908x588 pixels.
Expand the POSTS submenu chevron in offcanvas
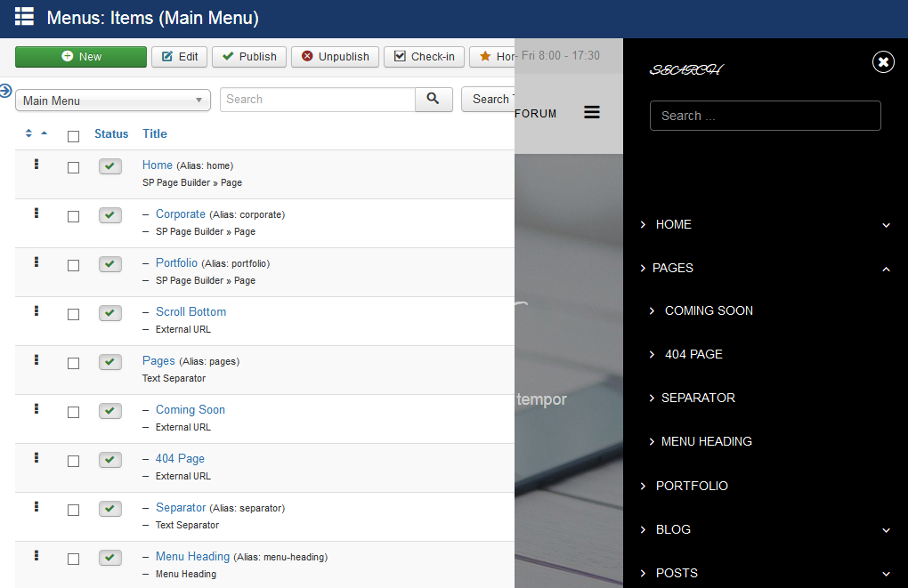886,574
